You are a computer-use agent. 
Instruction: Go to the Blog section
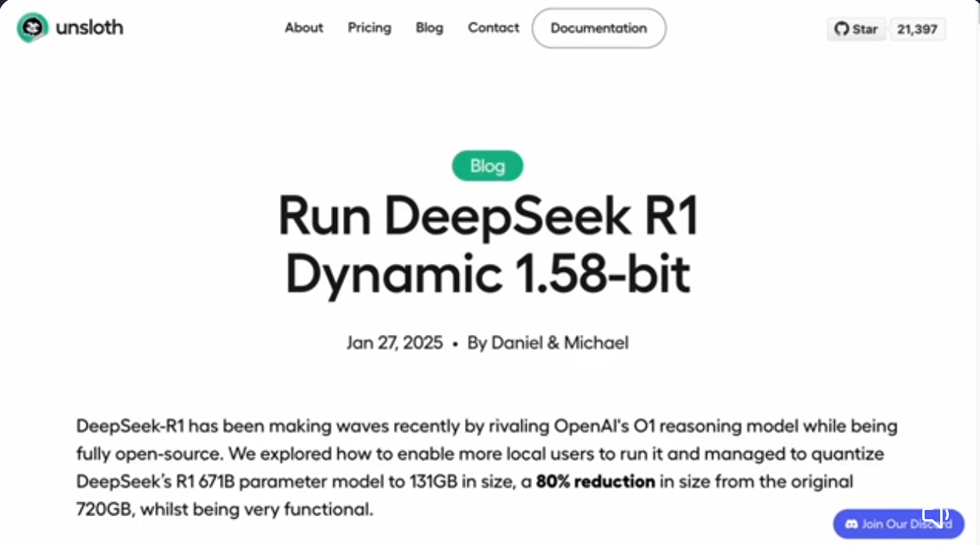coord(429,27)
